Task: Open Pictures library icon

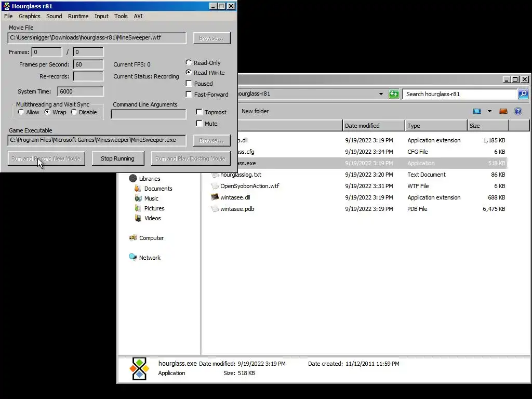Action: [137, 208]
